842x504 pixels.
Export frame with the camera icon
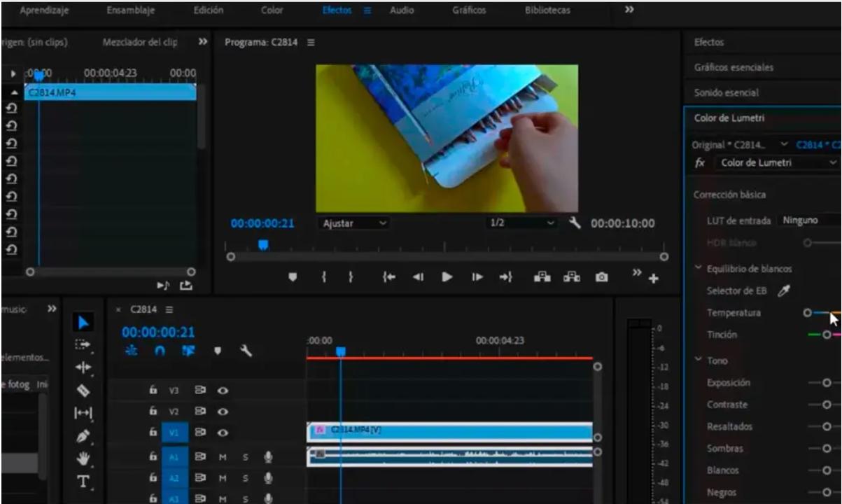pos(601,277)
